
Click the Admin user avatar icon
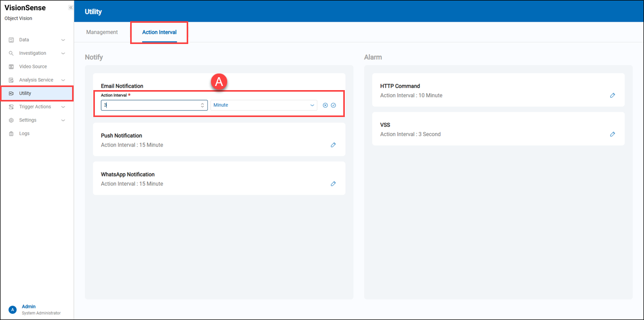pyautogui.click(x=12, y=310)
